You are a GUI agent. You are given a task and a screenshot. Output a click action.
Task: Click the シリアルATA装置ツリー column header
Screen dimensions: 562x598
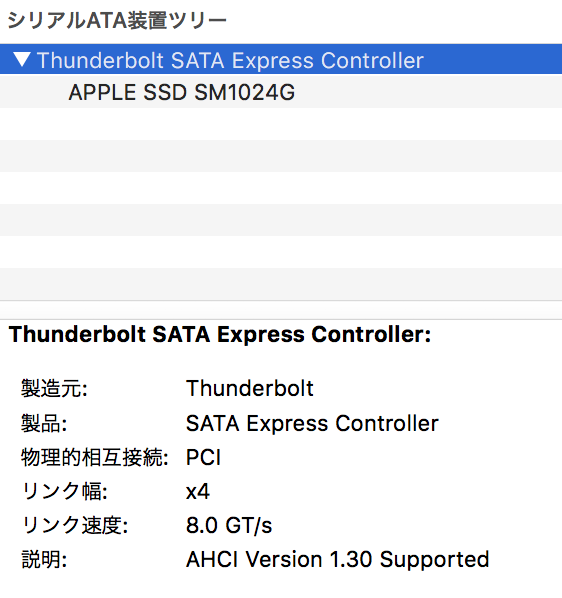point(117,20)
